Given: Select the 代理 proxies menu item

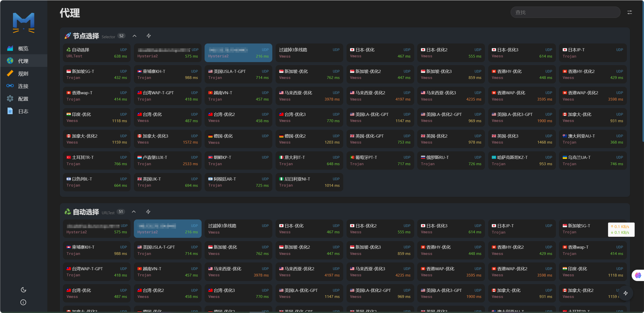Looking at the screenshot, I should 23,61.
